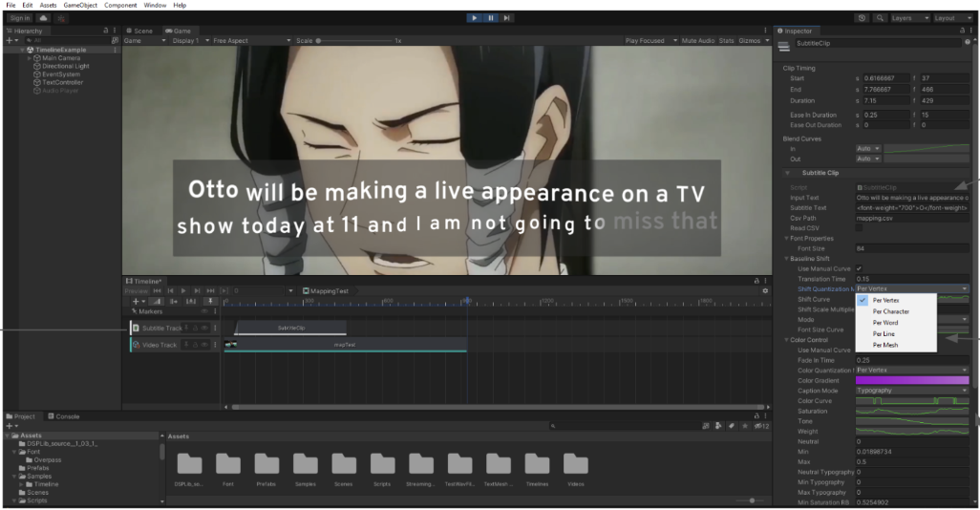Select Per Mesh option
The image size is (980, 510).
[896, 345]
